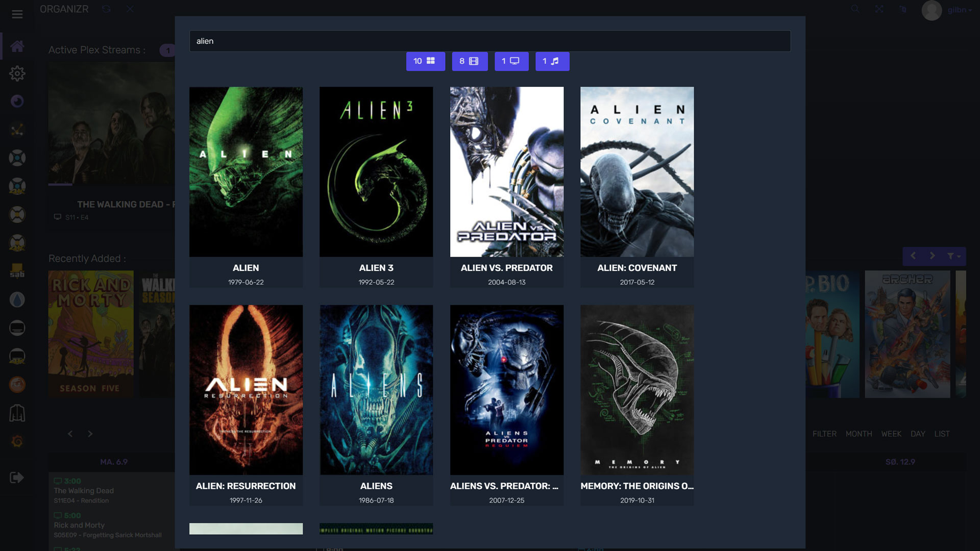Image resolution: width=980 pixels, height=551 pixels.
Task: Open the recently added filter dropdown
Action: click(x=953, y=256)
